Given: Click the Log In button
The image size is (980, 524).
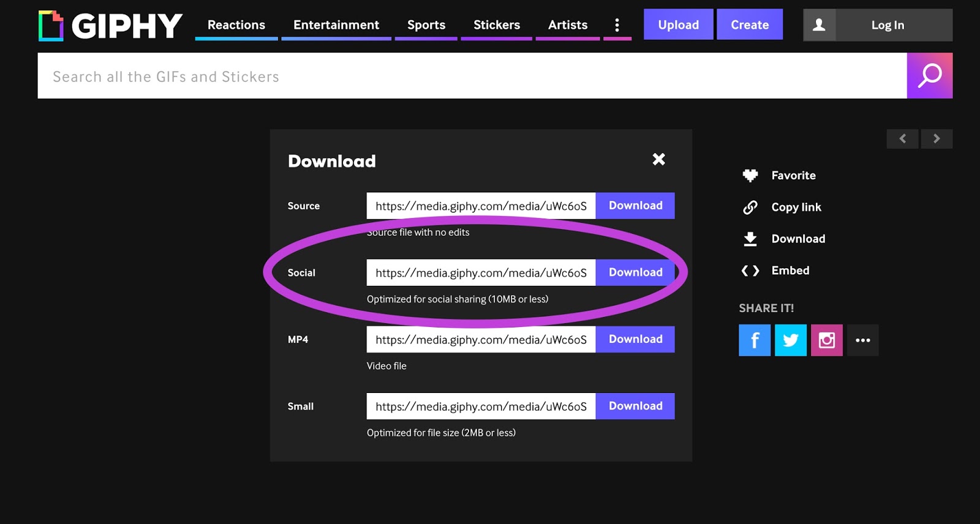Looking at the screenshot, I should pos(888,25).
